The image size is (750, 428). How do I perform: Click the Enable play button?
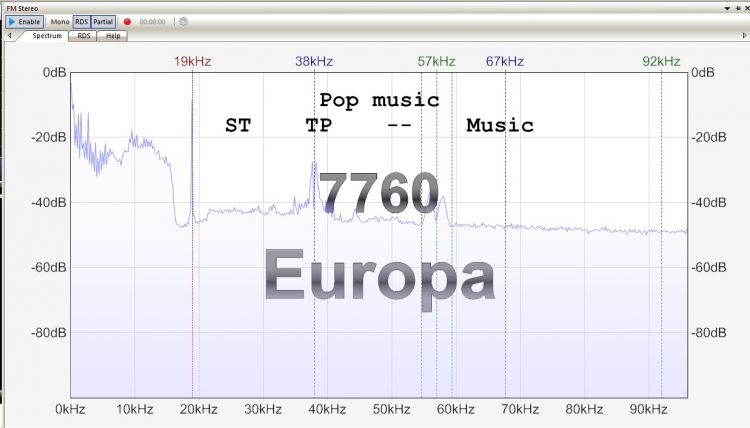[24, 22]
